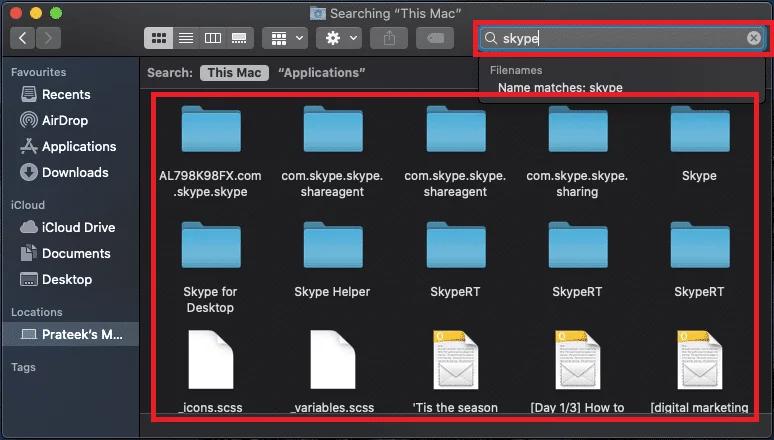Switch to icon view
Screen dimensions: 774x440
(158, 38)
